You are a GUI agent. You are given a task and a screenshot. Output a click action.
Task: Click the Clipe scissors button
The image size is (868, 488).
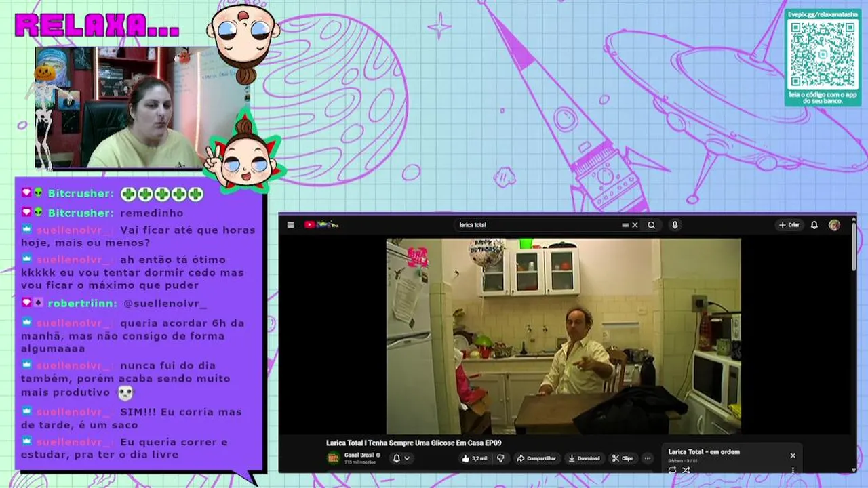point(623,458)
